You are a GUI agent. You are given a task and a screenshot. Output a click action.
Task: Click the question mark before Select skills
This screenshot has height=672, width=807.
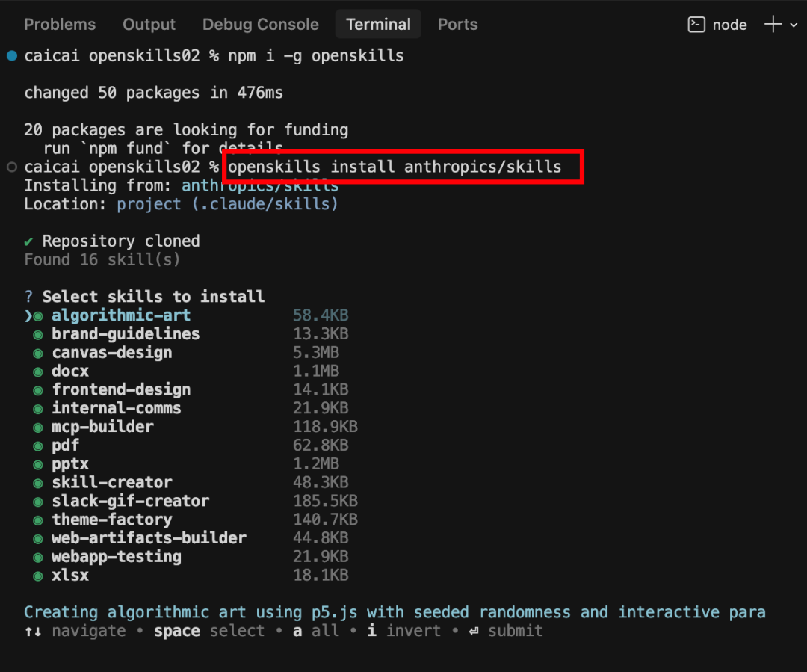pyautogui.click(x=29, y=297)
